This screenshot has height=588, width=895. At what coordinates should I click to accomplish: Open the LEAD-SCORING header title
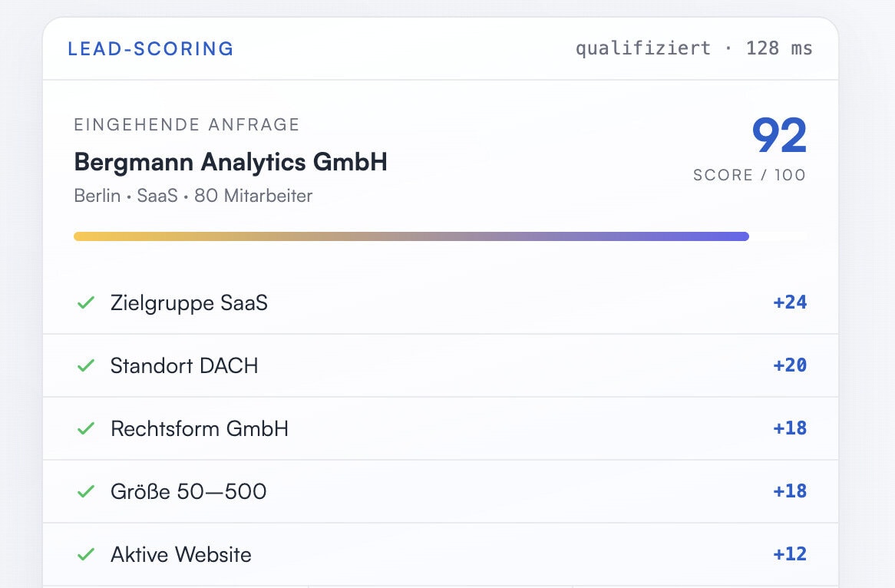click(x=150, y=48)
